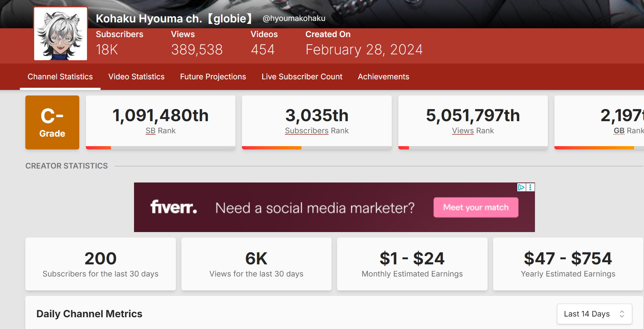The height and width of the screenshot is (329, 644).
Task: Click the Yearly Estimated Earnings label
Action: [x=568, y=274]
